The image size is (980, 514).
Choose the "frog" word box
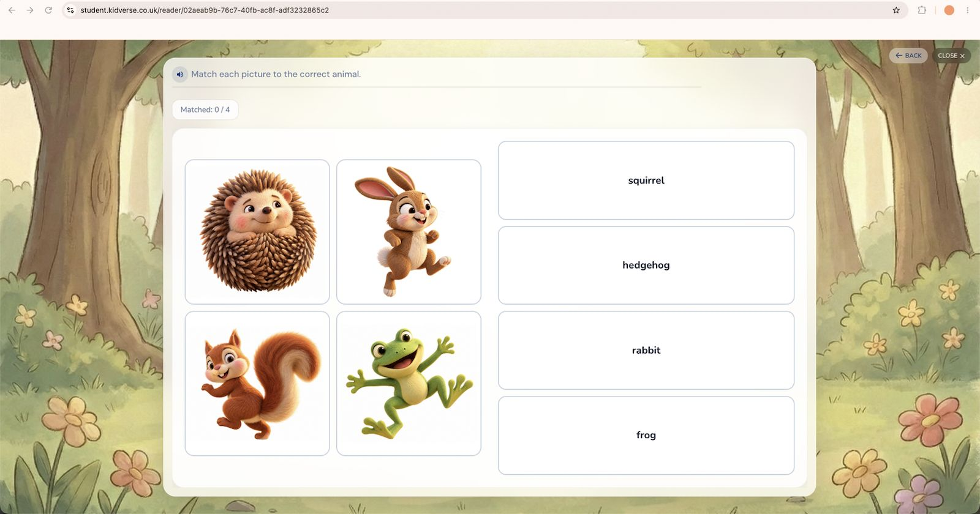[646, 436]
